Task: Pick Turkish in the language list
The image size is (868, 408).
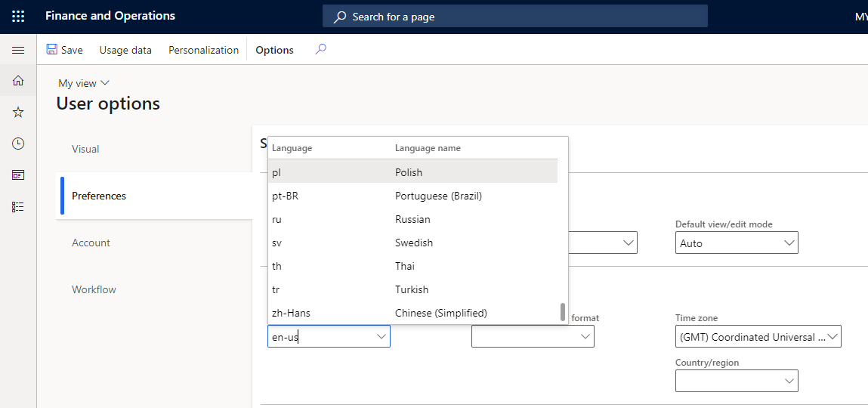Action: click(413, 289)
